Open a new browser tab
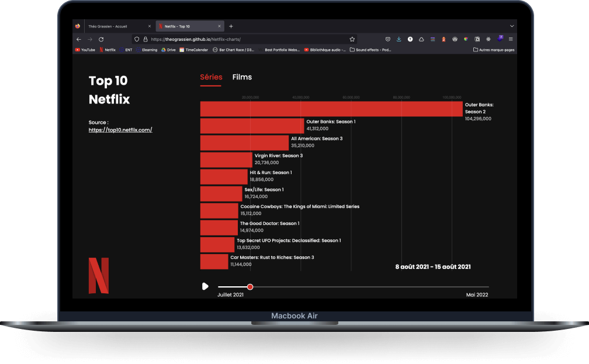589x364 pixels. coord(231,26)
